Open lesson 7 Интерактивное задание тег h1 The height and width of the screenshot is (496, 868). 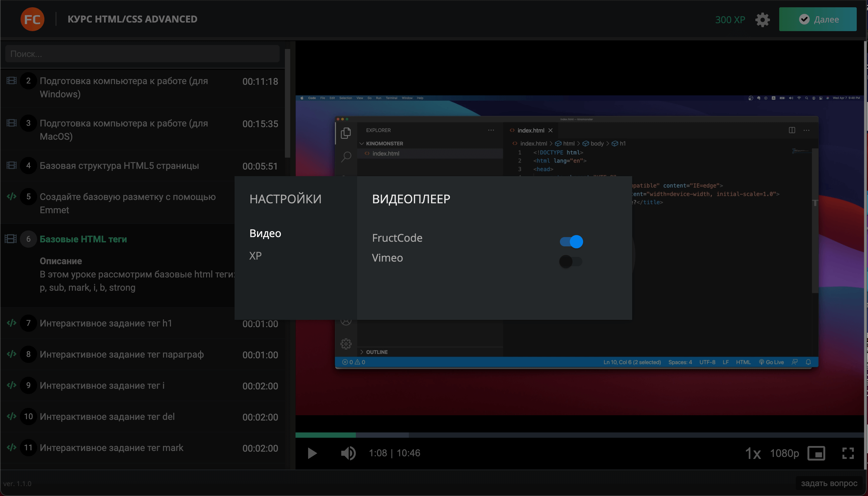click(143, 323)
